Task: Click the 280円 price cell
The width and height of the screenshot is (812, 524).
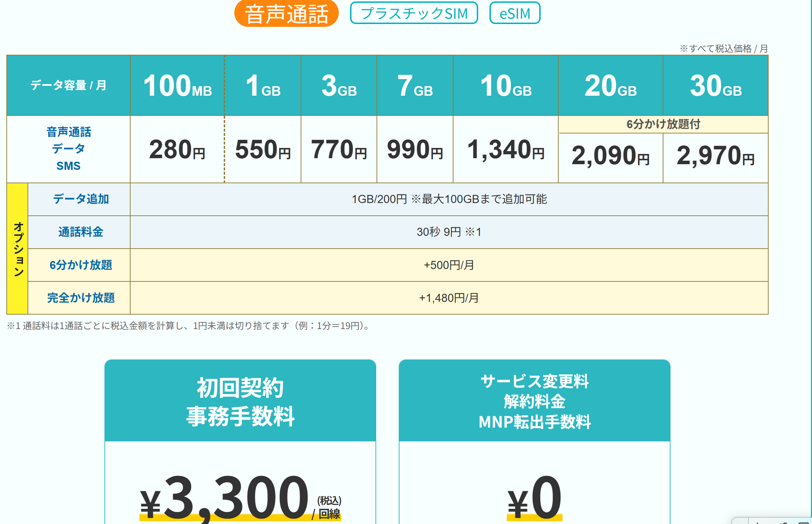Action: point(177,150)
